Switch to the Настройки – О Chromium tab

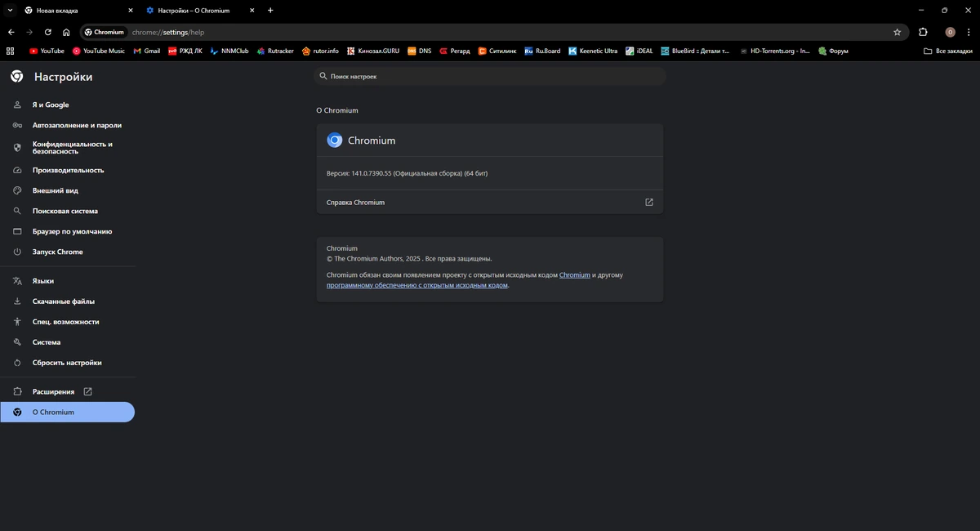coord(200,11)
